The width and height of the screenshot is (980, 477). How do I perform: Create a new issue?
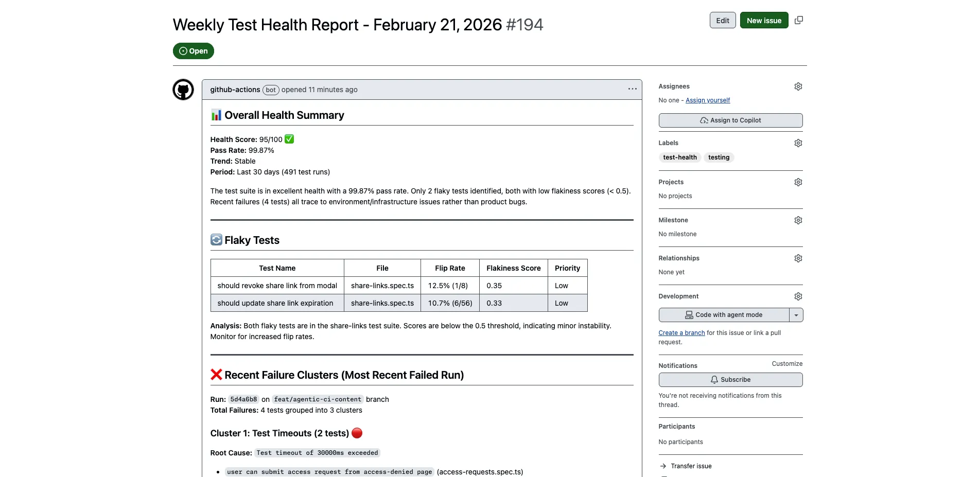(764, 20)
